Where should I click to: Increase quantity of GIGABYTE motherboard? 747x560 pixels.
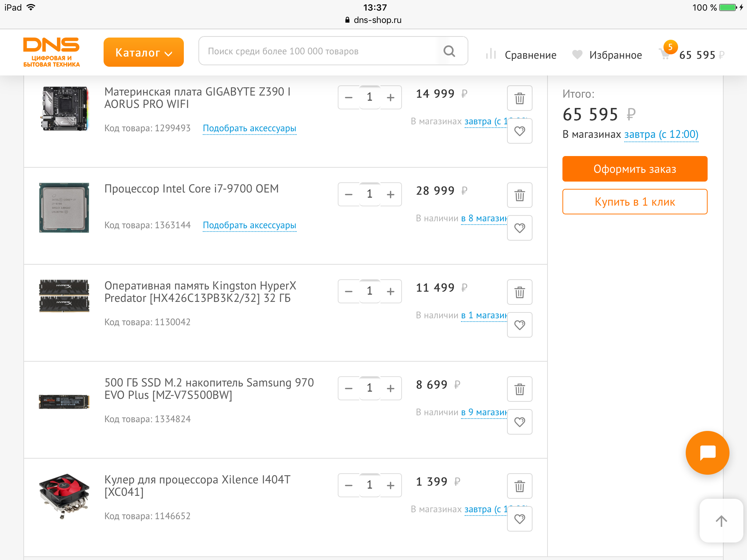tap(391, 98)
